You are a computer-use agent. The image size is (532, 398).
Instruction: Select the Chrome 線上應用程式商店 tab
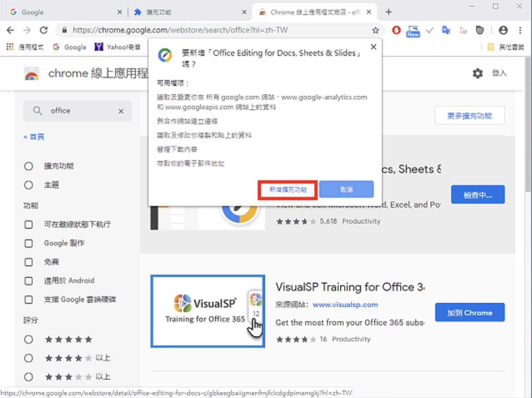[x=315, y=12]
